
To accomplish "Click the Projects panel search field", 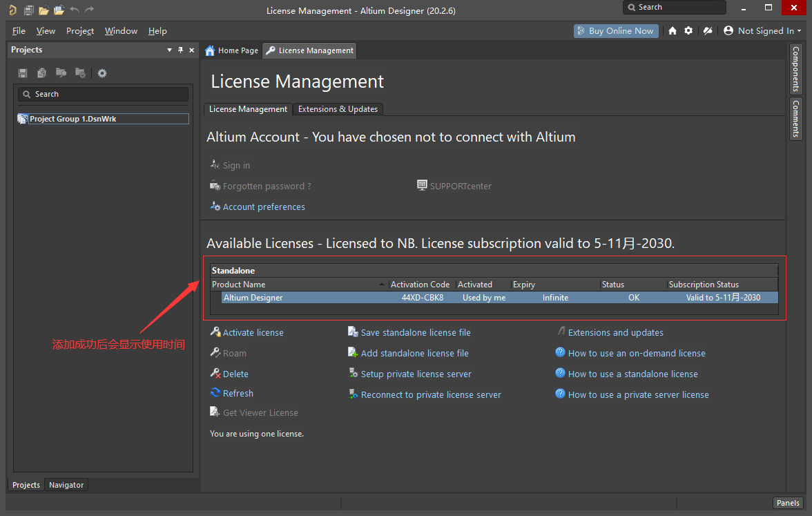I will [104, 94].
